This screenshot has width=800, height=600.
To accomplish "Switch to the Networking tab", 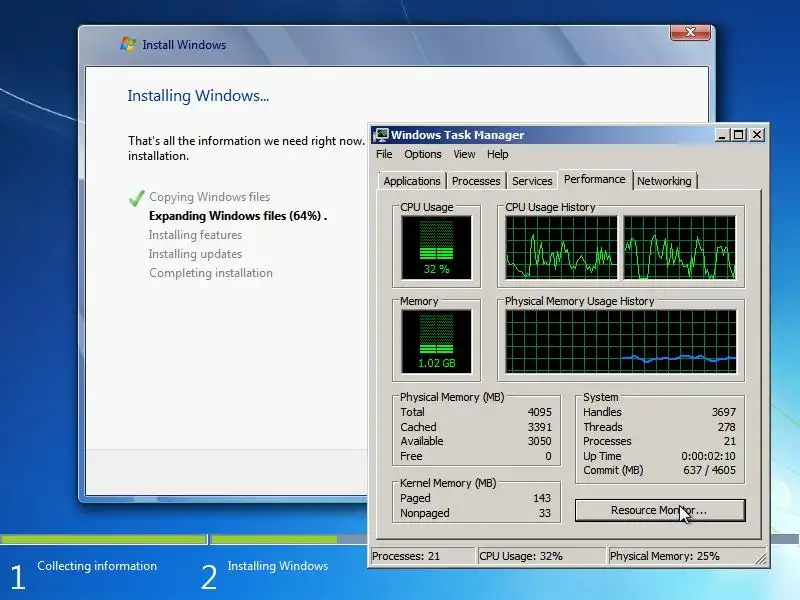I will (x=664, y=181).
